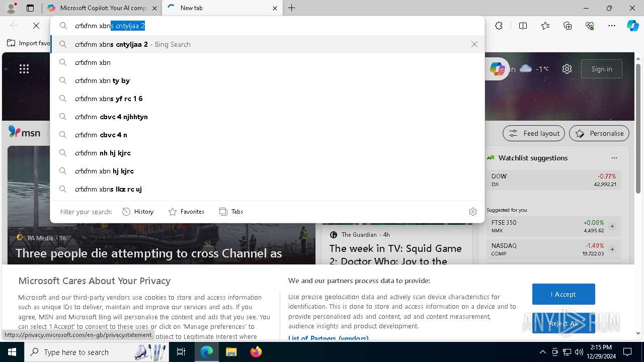Click the Personalise button
The height and width of the screenshot is (362, 644).
pos(599,133)
